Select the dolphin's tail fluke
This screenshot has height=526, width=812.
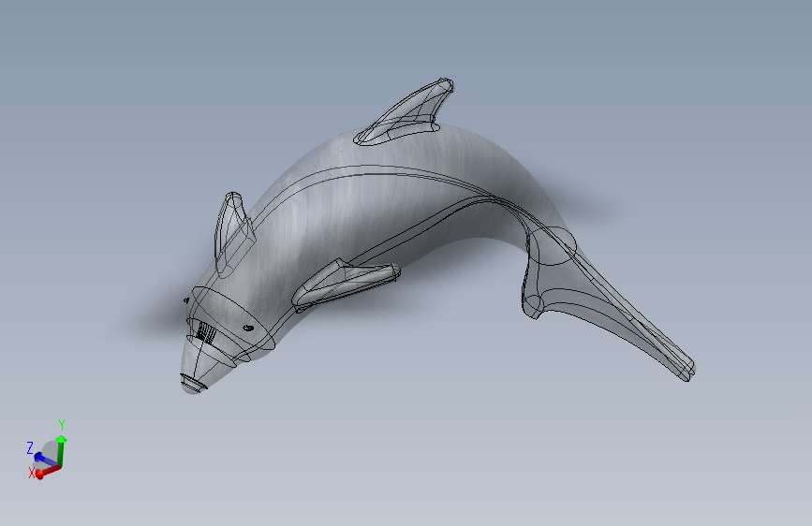click(x=606, y=305)
